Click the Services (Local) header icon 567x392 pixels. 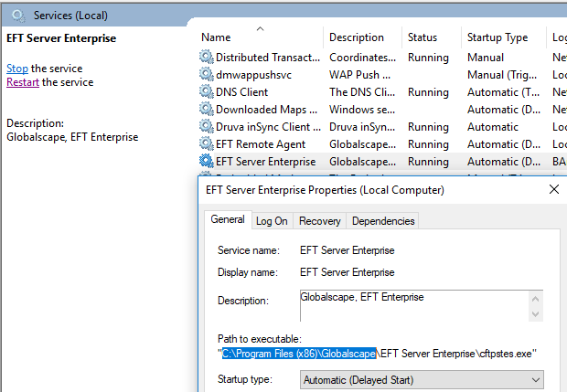click(17, 16)
